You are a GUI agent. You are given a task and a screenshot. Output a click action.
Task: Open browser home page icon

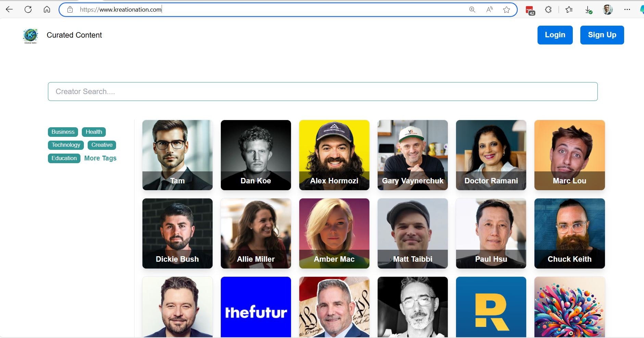coord(47,10)
